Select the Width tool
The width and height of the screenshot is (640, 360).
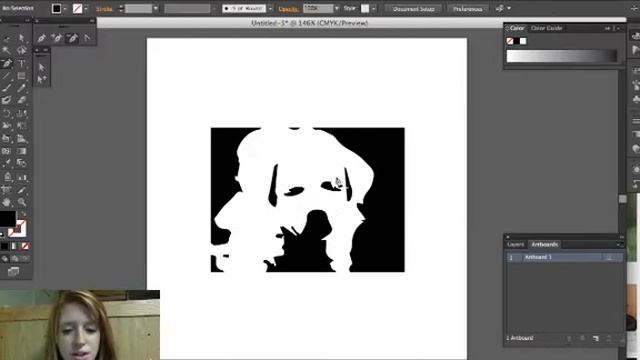(x=7, y=125)
